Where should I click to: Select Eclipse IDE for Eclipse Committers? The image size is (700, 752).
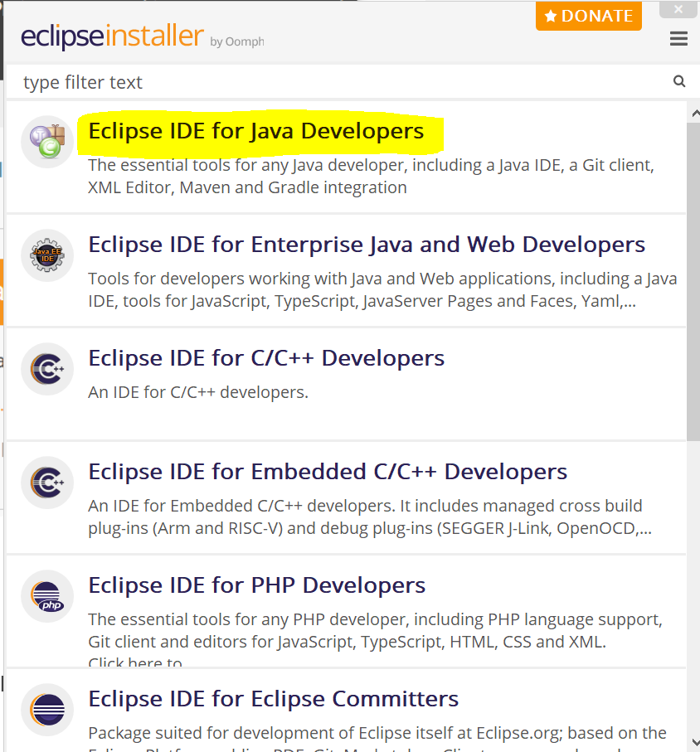point(274,699)
